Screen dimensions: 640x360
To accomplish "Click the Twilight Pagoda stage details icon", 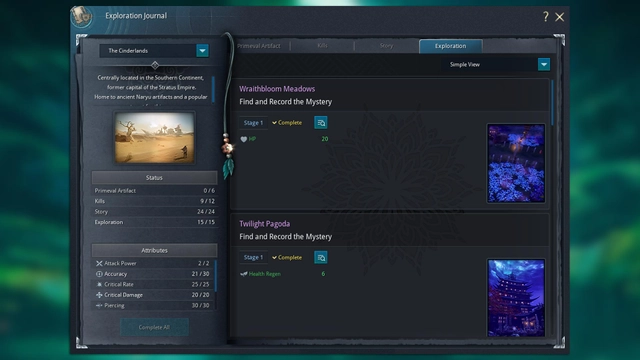I will click(x=321, y=258).
